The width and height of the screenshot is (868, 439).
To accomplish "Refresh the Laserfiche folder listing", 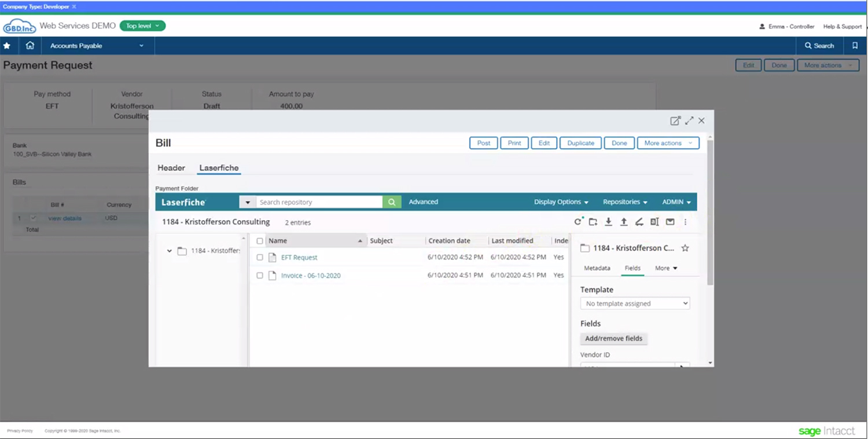I will (x=578, y=222).
